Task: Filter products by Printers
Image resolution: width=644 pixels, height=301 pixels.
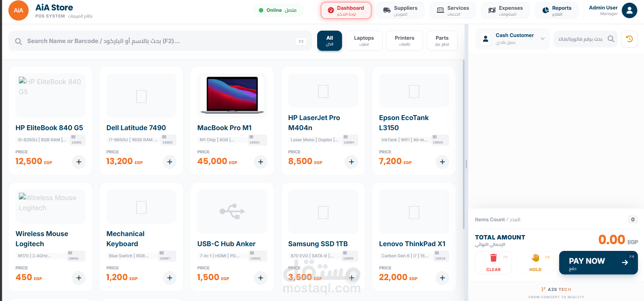Action: point(404,41)
